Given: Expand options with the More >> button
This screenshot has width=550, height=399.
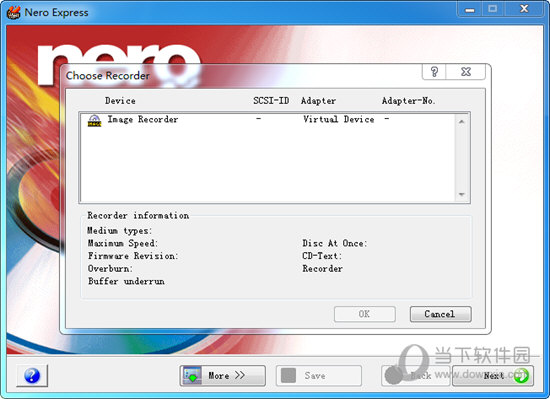Looking at the screenshot, I should 222,376.
